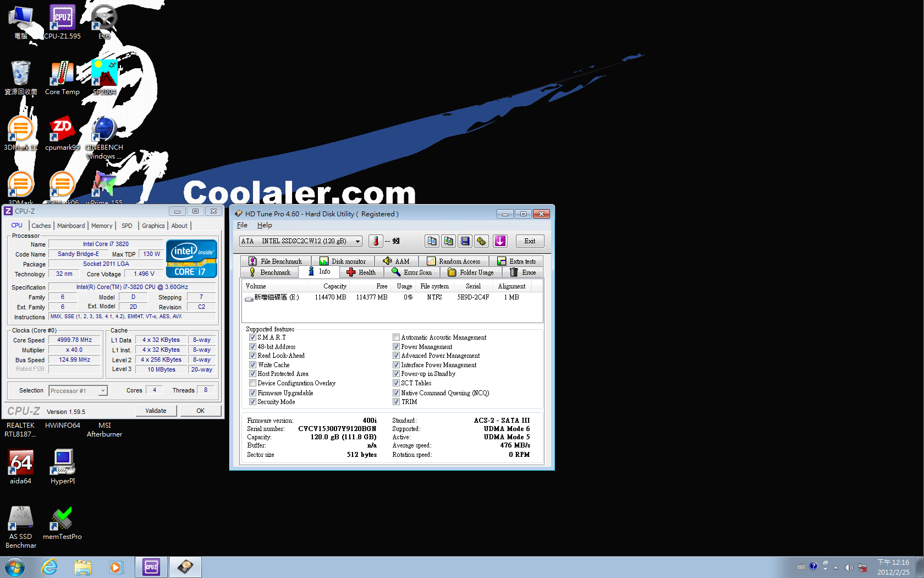Open HD Tune options gear icon

pyautogui.click(x=482, y=241)
